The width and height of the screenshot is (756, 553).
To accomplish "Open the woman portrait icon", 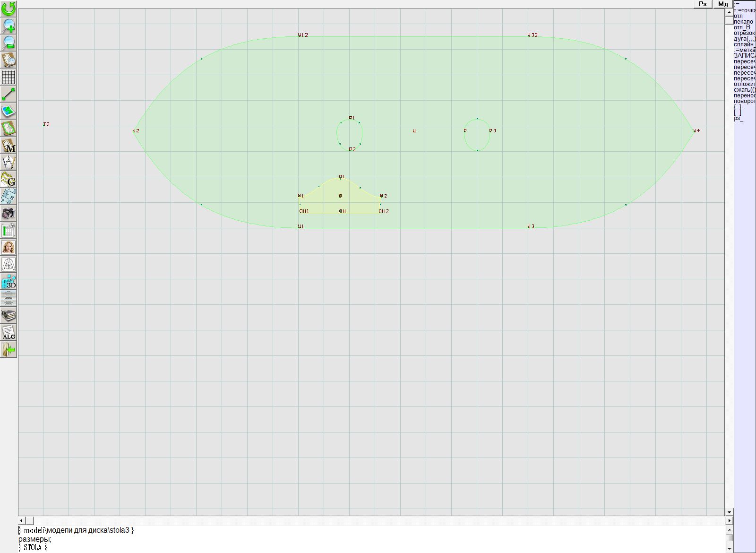I will [9, 247].
